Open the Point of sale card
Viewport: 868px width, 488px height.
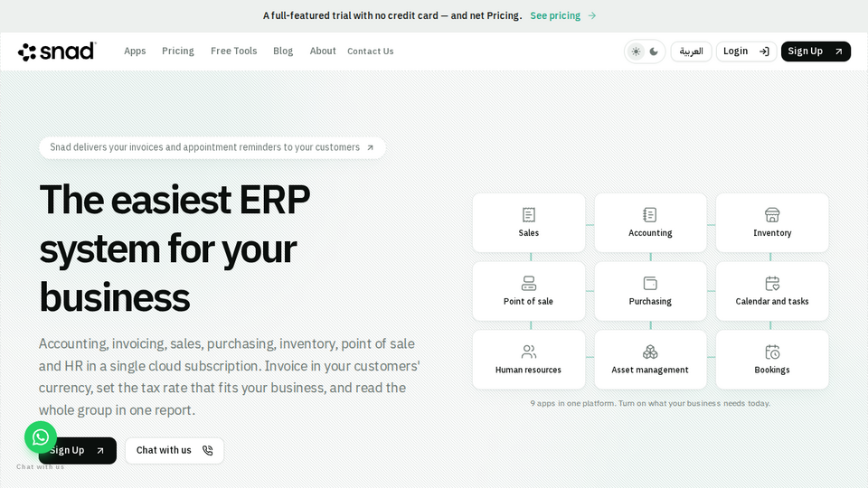(x=529, y=291)
